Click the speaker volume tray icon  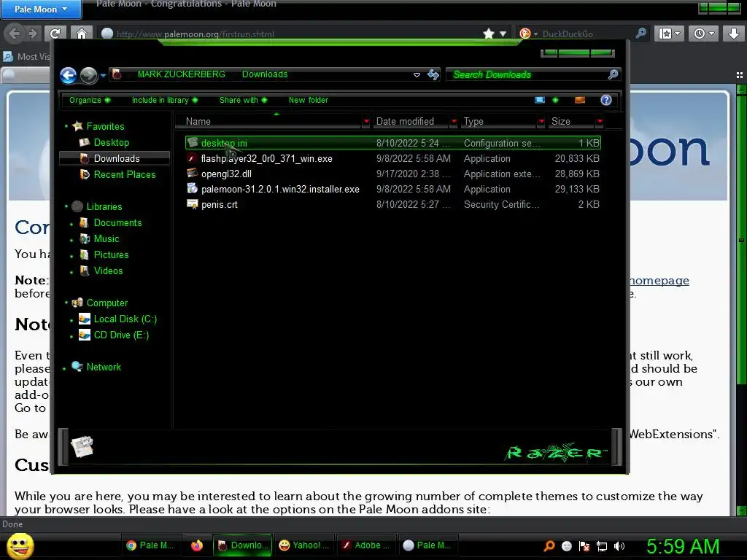(619, 546)
